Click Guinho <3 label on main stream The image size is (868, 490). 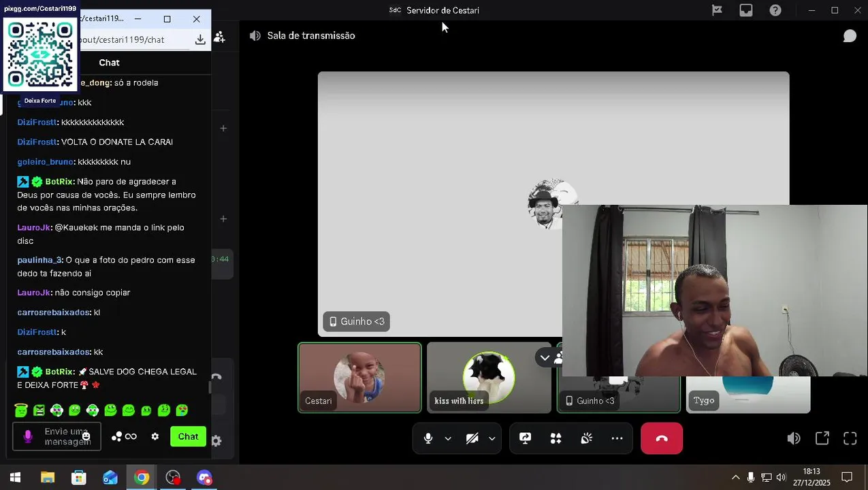click(x=357, y=321)
